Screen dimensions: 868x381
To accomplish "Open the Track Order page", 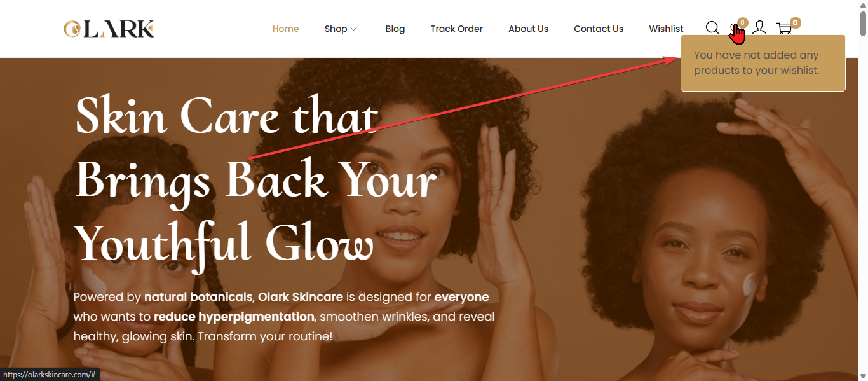I will point(456,29).
